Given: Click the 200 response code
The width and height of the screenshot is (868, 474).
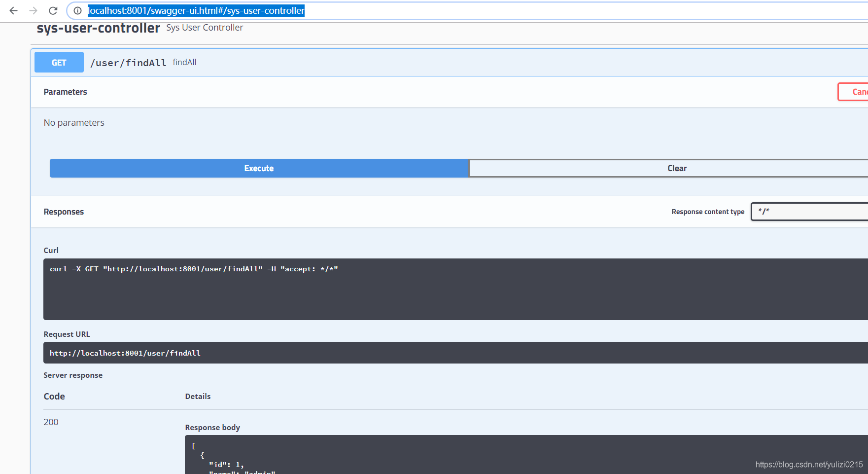Looking at the screenshot, I should (51, 422).
